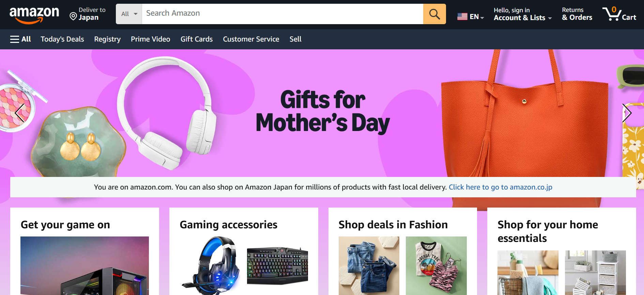
Task: Go to previous banner slide arrow
Action: pyautogui.click(x=20, y=113)
